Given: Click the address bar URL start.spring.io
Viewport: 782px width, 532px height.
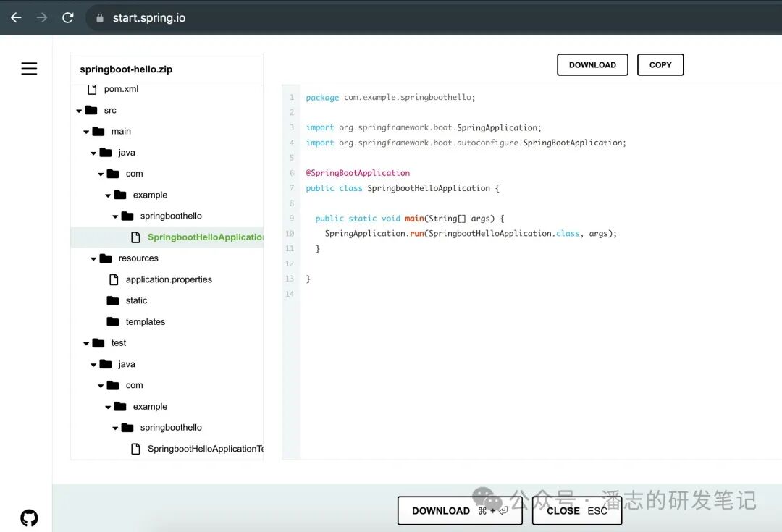Looking at the screenshot, I should point(148,18).
